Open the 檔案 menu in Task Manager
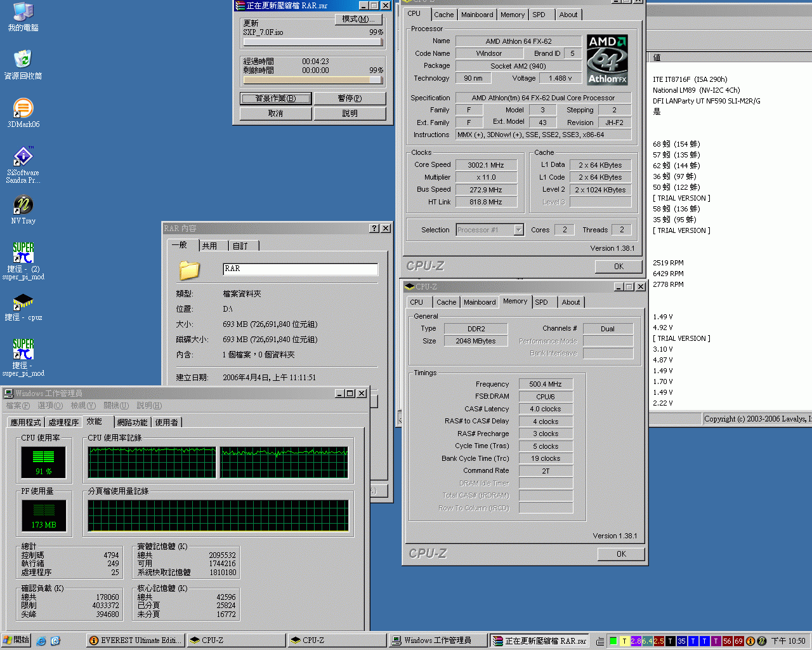Viewport: 812px width, 650px height. 17,406
